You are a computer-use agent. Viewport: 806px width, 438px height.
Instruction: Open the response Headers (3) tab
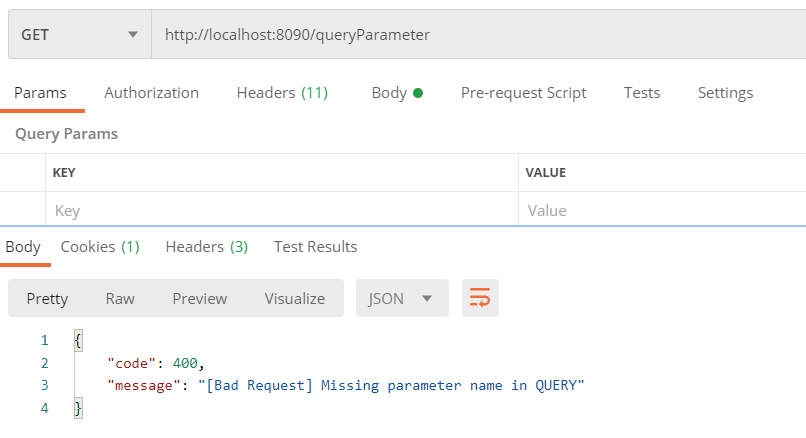tap(207, 247)
